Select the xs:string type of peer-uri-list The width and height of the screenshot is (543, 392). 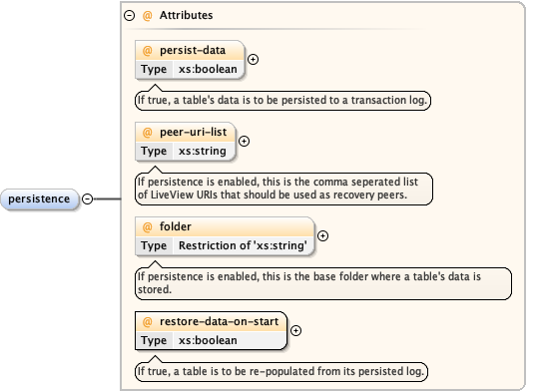pos(203,151)
